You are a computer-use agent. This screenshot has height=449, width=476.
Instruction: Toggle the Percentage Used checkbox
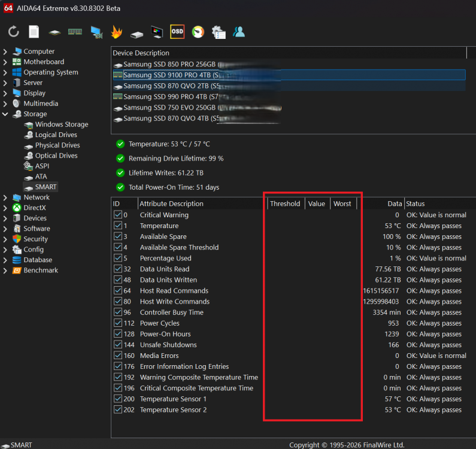[118, 258]
